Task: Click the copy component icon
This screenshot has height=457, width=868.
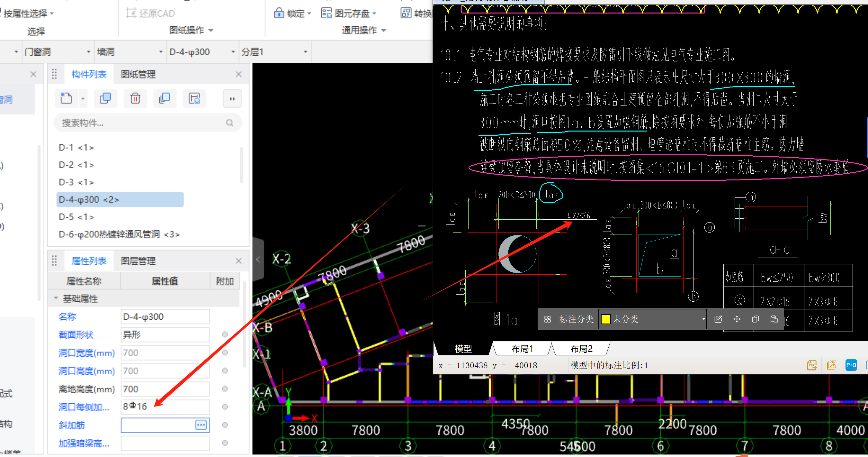Action: tap(105, 98)
